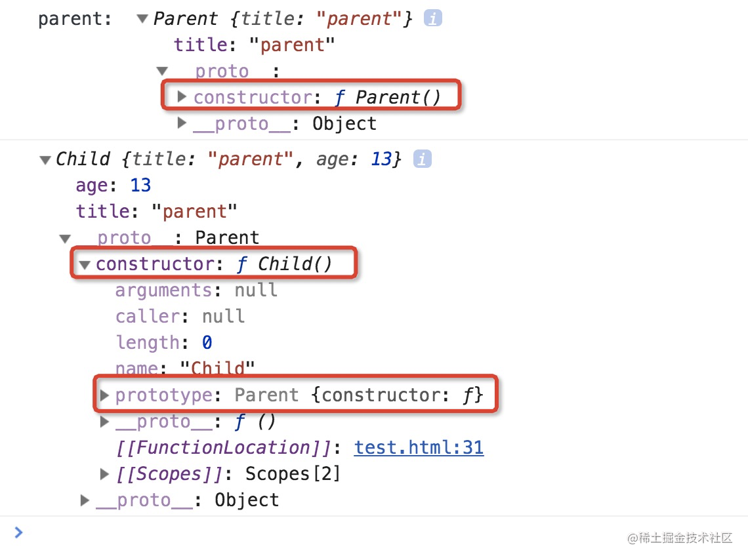Expand [[Scopes]]: Scopes[2] entry
748x560 pixels.
tap(104, 473)
